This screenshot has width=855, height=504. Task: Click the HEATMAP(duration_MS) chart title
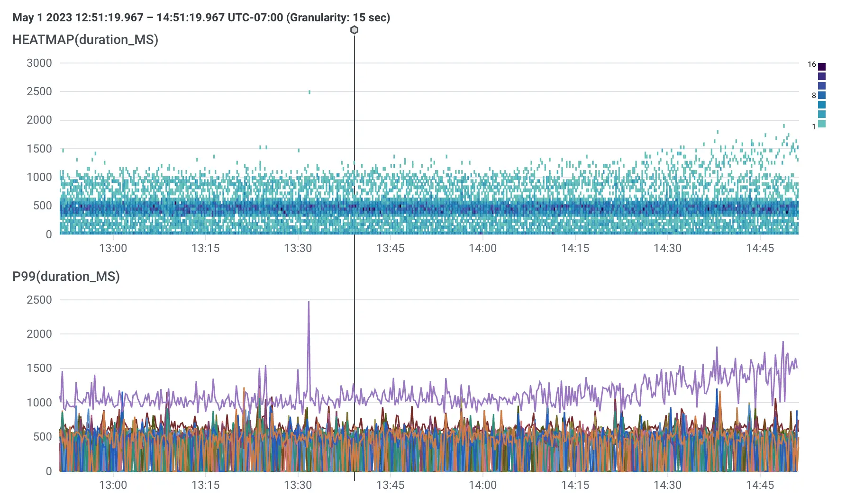click(85, 40)
